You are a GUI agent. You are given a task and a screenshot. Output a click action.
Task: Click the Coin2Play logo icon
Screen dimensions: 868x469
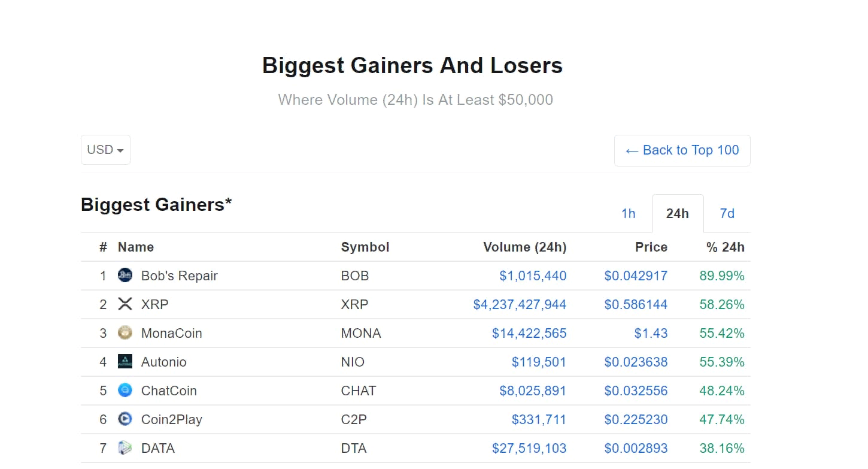tap(125, 419)
